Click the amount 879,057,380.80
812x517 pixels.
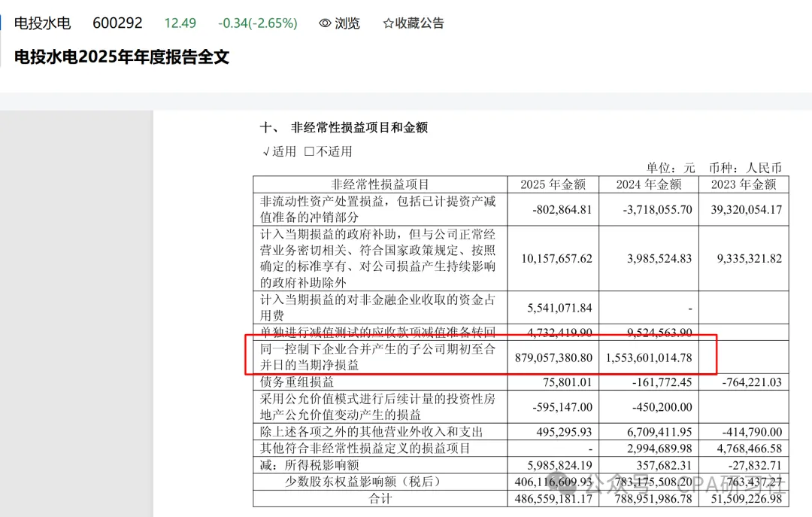click(x=553, y=357)
